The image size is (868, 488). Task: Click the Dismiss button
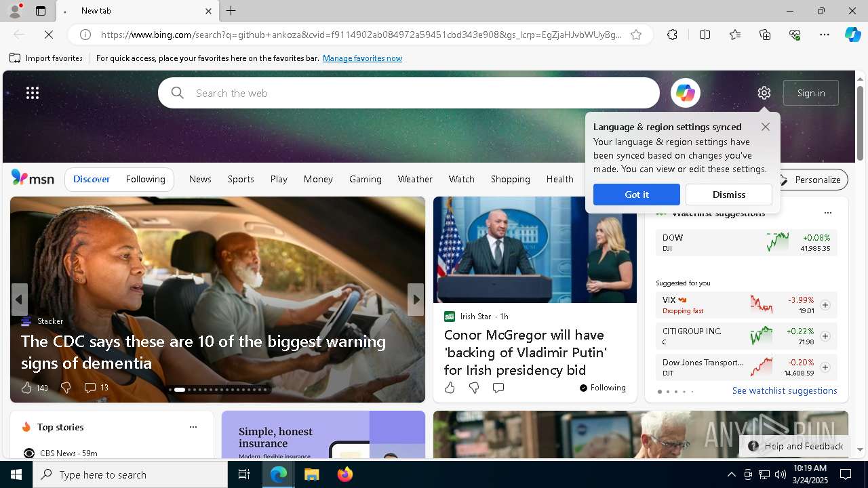[x=729, y=195]
